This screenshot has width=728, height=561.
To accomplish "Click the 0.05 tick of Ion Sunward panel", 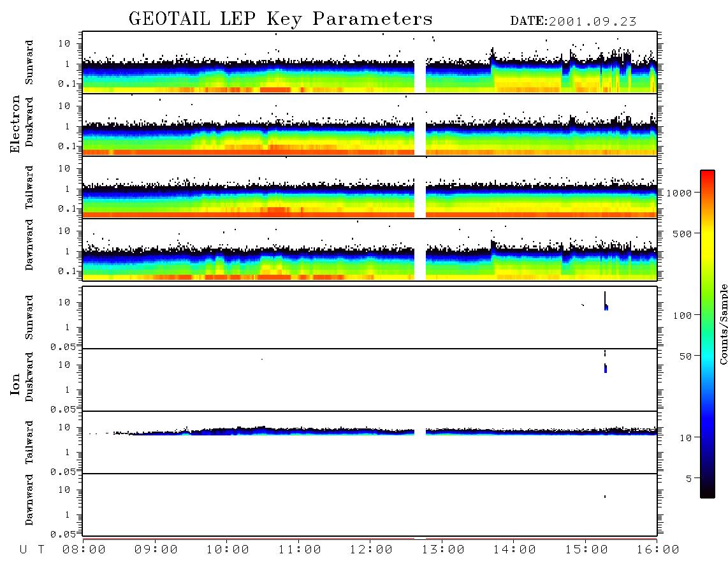I will coord(62,347).
